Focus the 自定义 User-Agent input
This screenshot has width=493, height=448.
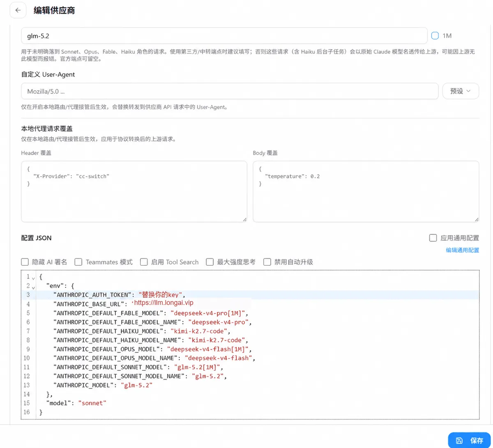click(230, 91)
